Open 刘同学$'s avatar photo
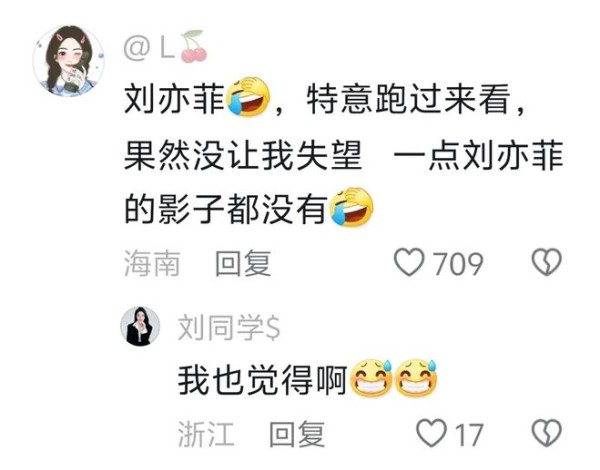Screen dimensions: 600x470 (x=140, y=326)
